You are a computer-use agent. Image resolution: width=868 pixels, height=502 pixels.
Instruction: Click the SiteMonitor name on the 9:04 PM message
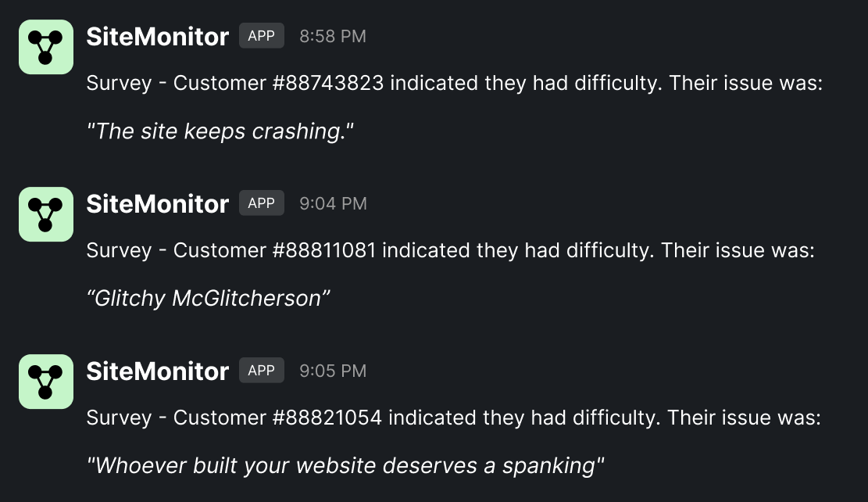(x=157, y=203)
